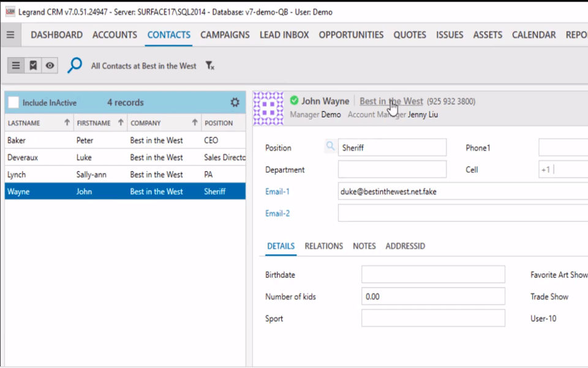This screenshot has height=368, width=588.
Task: Click the phone number (925 932 3800)
Action: [451, 101]
